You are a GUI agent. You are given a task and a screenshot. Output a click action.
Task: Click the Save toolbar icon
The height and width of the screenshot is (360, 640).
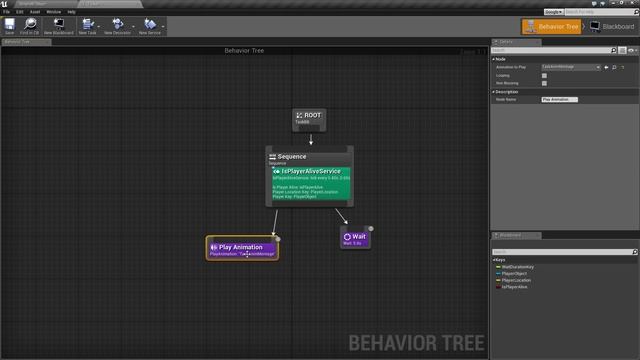coord(9,24)
